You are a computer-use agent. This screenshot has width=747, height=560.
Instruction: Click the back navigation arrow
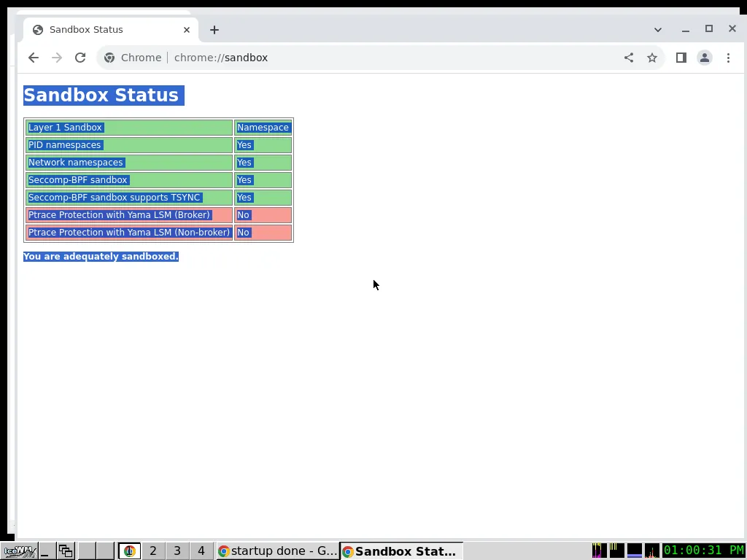(33, 58)
